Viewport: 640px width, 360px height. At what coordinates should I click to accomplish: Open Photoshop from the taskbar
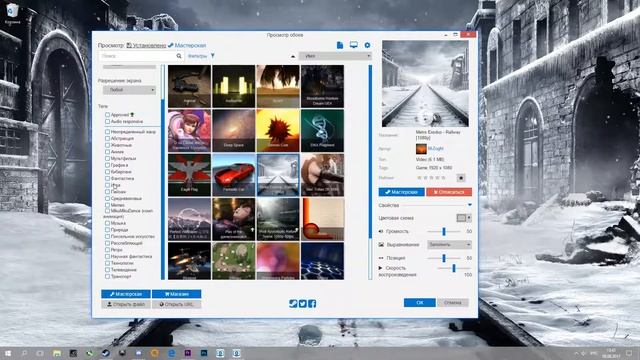tap(204, 353)
